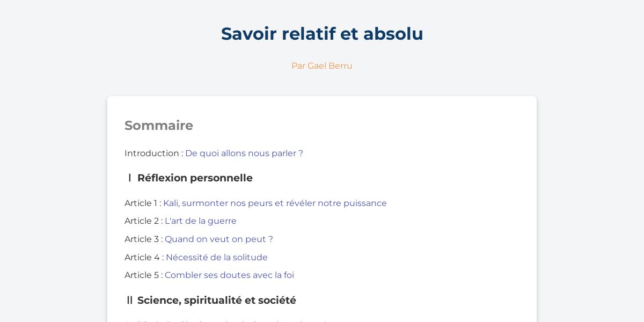Select the 'Science, spiritualité et société' heading

coord(217,301)
